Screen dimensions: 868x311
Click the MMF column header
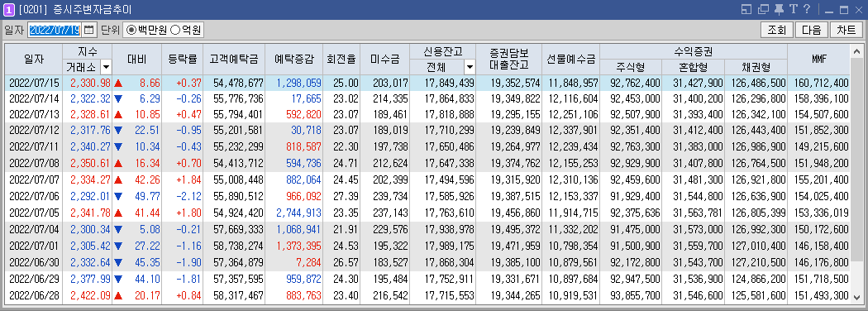tap(819, 60)
